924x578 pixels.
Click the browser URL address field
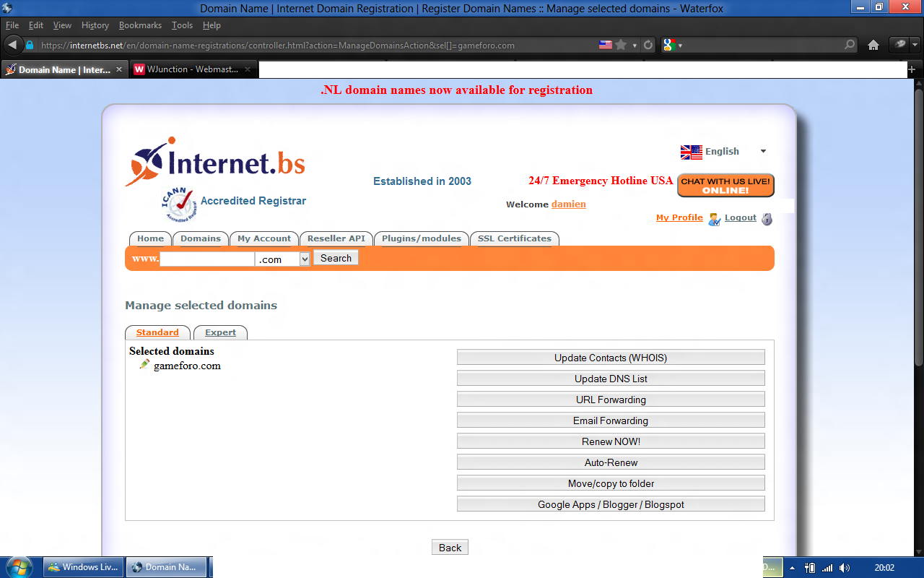point(318,45)
